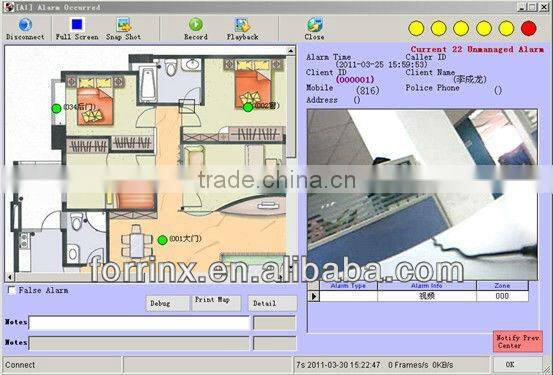Open the Detail button
The image size is (553, 375).
[x=272, y=303]
